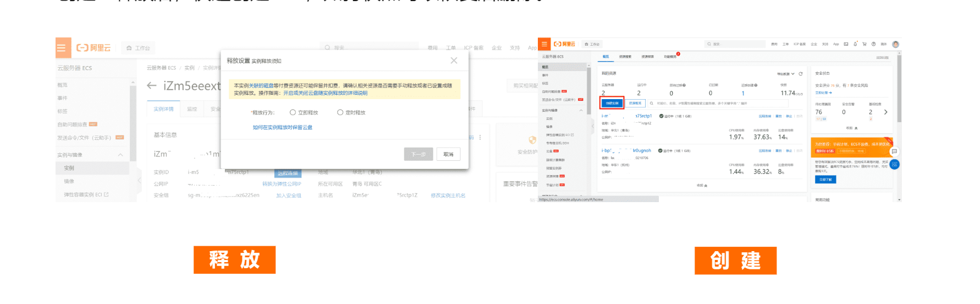Click 远程连接 for instance ending 75rctp1
The width and height of the screenshot is (980, 304).
tap(764, 116)
